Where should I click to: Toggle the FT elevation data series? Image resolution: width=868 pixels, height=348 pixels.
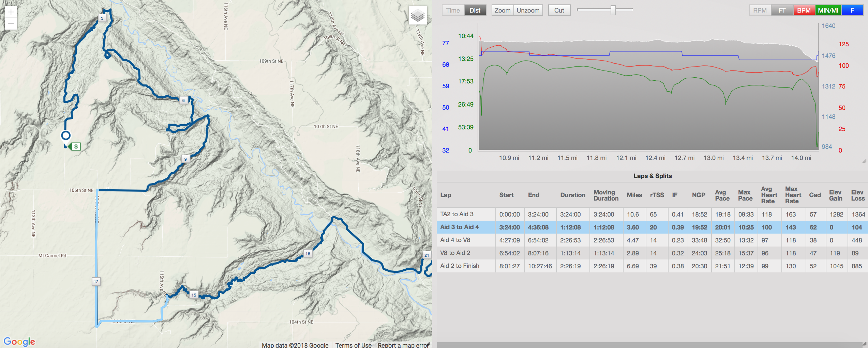point(782,11)
